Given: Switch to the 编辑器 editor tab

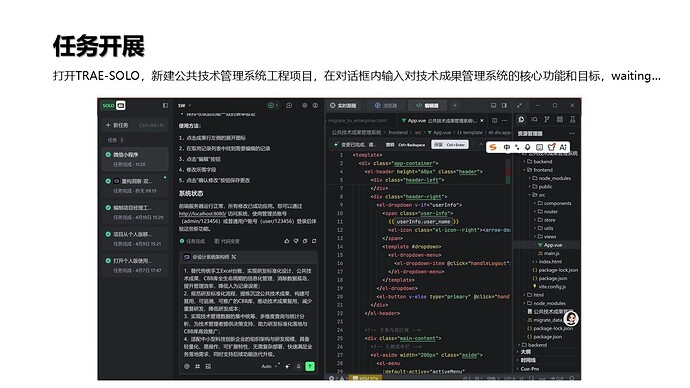Looking at the screenshot, I should (x=427, y=106).
